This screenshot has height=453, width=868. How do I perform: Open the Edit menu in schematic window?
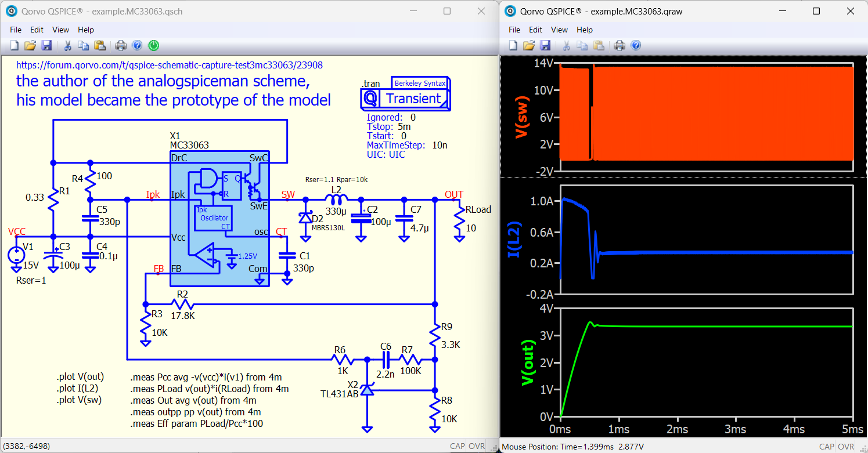37,30
